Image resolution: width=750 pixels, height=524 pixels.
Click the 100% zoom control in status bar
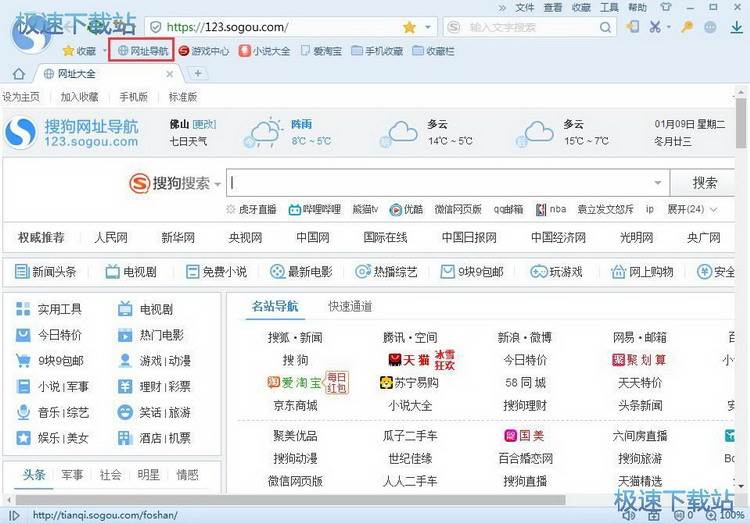click(726, 515)
